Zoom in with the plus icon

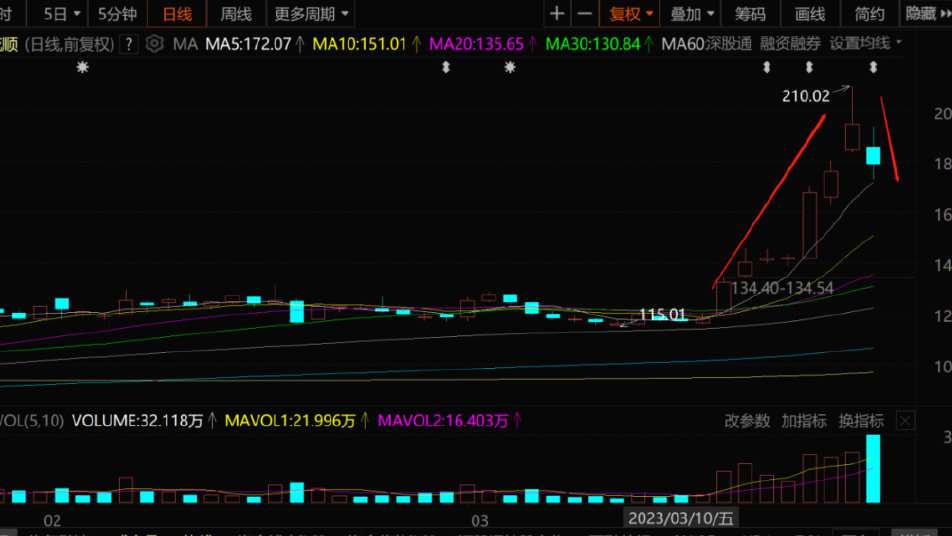(x=557, y=13)
